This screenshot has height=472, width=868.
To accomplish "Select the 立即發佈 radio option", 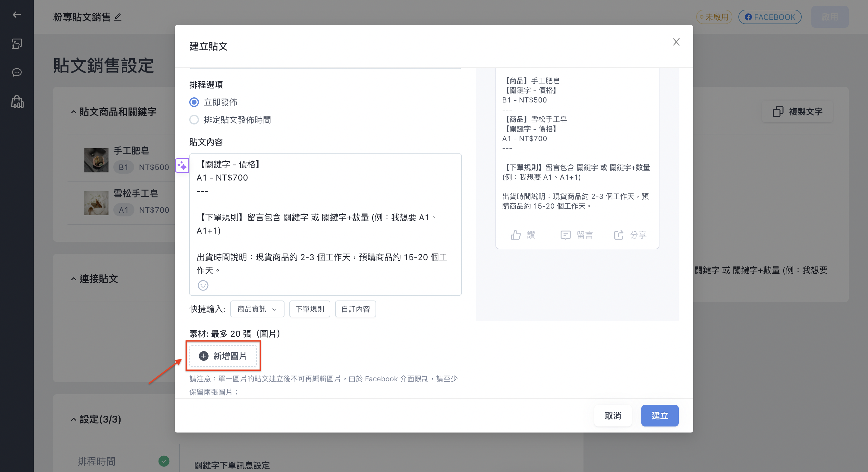I will pos(194,102).
